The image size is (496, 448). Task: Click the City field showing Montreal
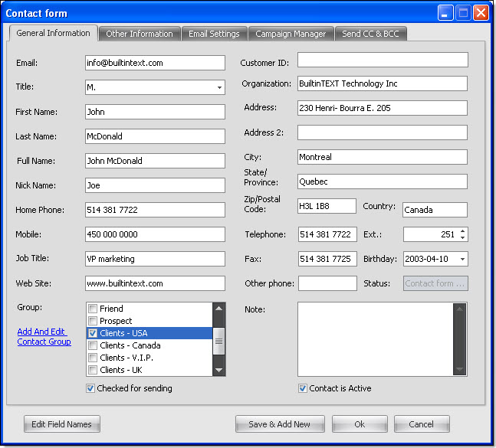pyautogui.click(x=383, y=157)
